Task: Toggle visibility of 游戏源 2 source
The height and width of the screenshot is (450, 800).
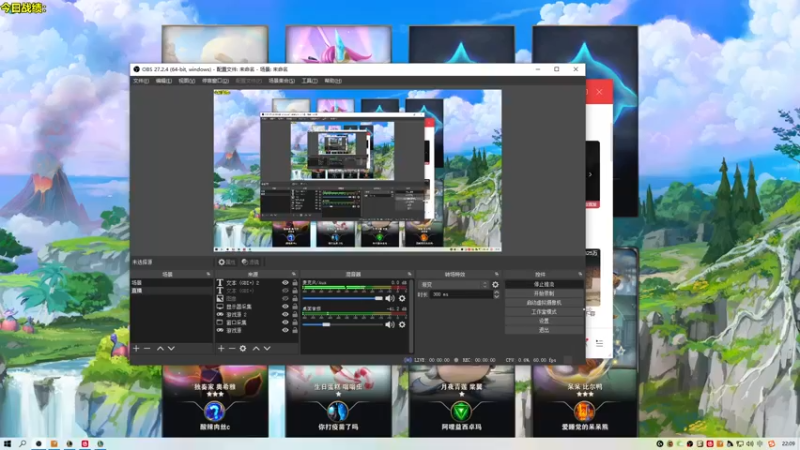Action: click(285, 315)
